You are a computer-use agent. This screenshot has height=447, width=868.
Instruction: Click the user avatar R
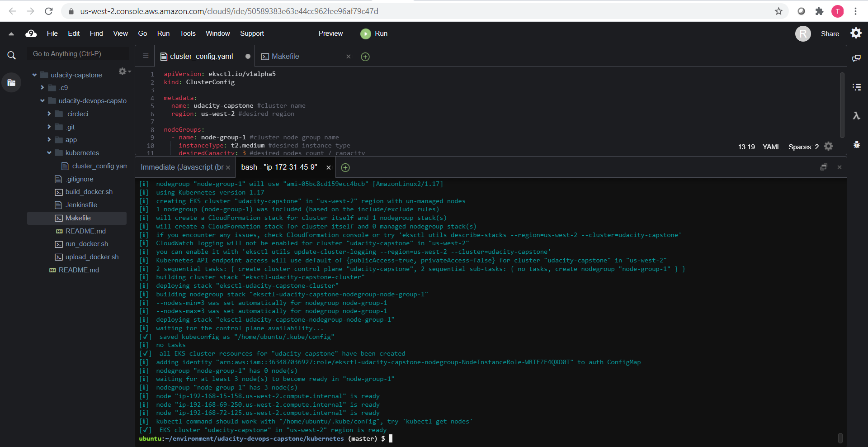(803, 33)
